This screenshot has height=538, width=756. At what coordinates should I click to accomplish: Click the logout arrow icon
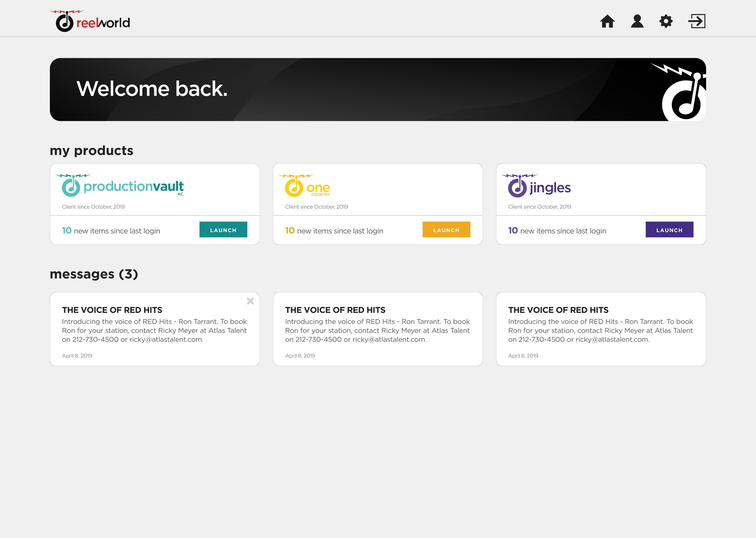click(x=697, y=21)
